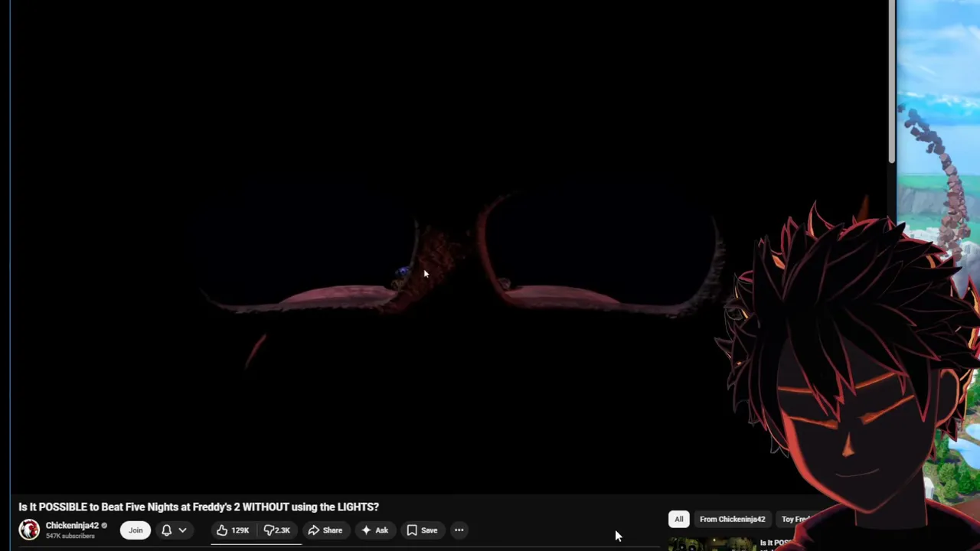Click the video title text

pos(199,507)
